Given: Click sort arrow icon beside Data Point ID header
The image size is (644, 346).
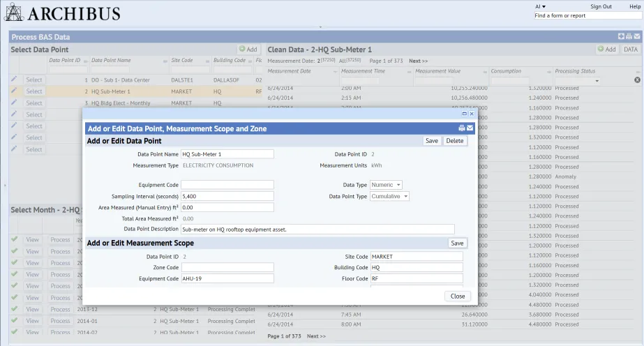Looking at the screenshot, I should click(x=85, y=61).
